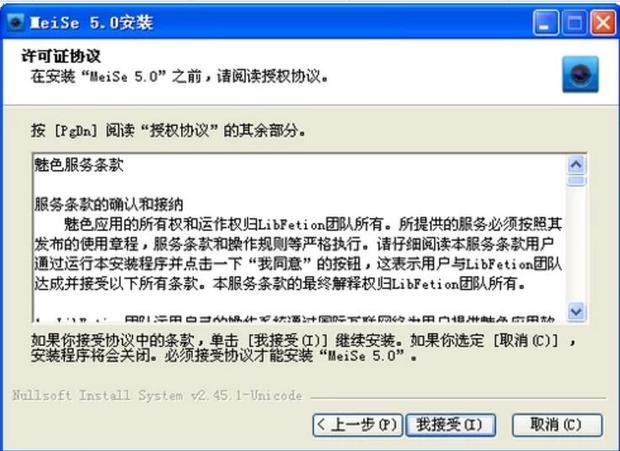Accept the agreement with 我接受(I)
The image size is (620, 451).
click(450, 425)
